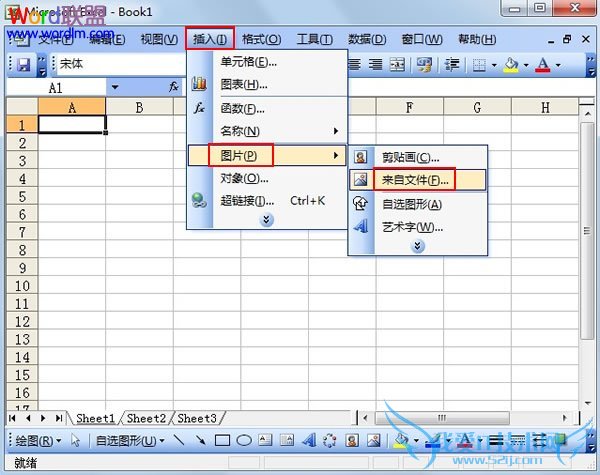This screenshot has width=600, height=475.
Task: Open Fill Color dropdown arrow in drawing toolbar
Action: coord(416,441)
